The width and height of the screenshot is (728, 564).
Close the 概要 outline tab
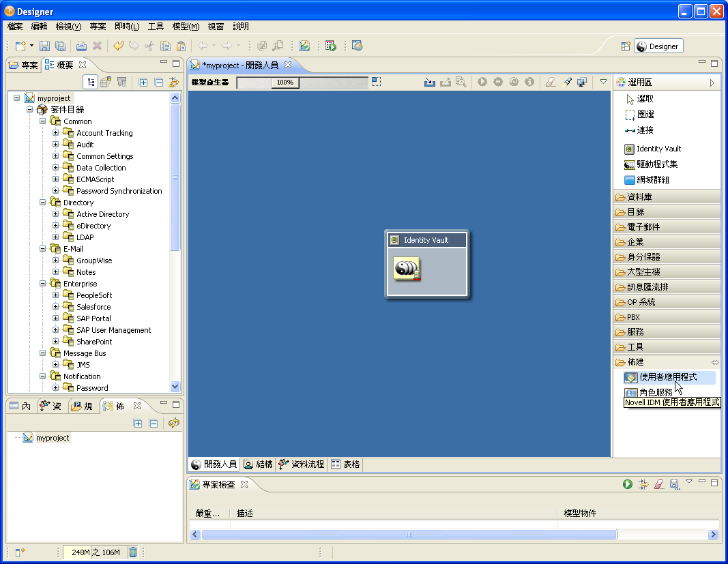pyautogui.click(x=83, y=65)
